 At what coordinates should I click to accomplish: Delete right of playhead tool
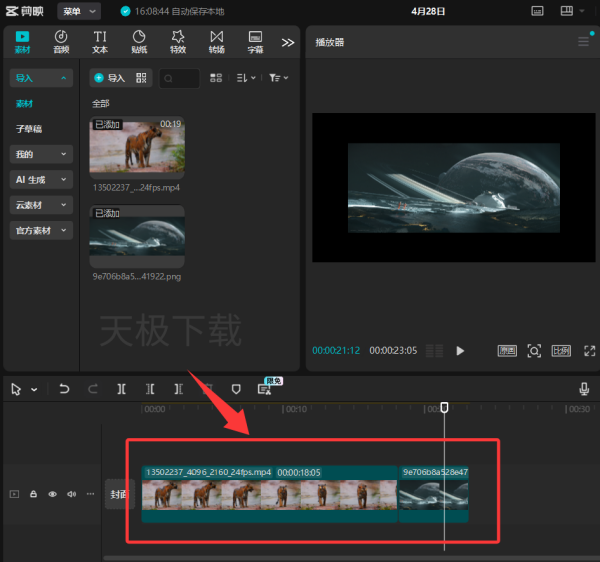179,389
